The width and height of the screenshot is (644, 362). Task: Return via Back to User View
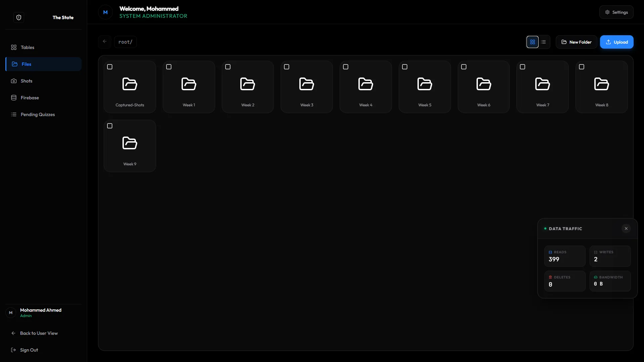tap(43, 333)
